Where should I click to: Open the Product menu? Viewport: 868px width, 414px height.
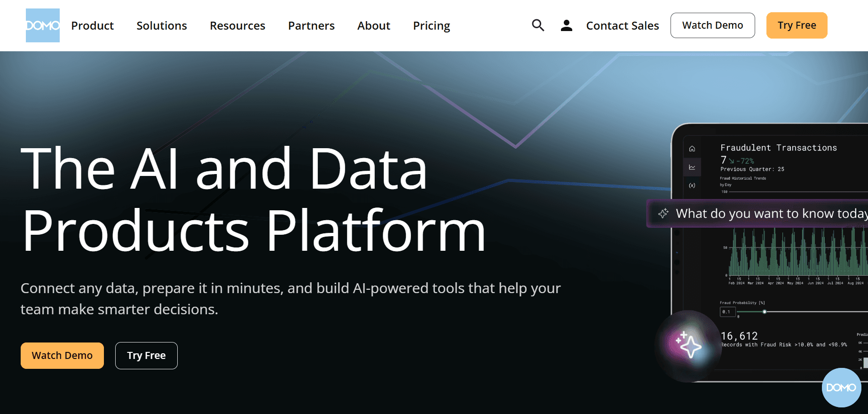click(93, 25)
